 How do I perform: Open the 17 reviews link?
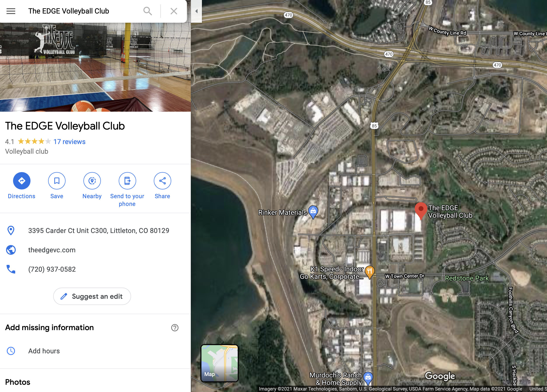pos(69,142)
